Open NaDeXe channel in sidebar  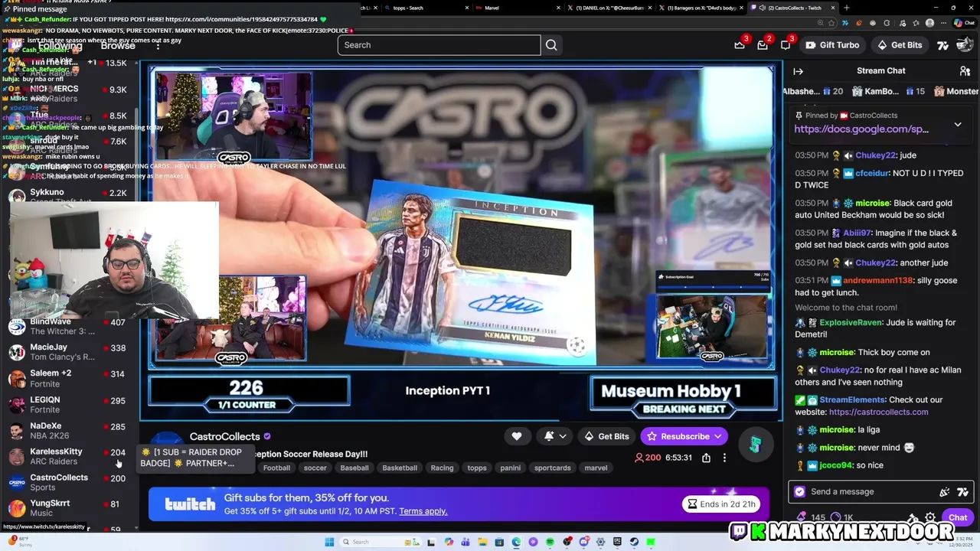(x=69, y=430)
